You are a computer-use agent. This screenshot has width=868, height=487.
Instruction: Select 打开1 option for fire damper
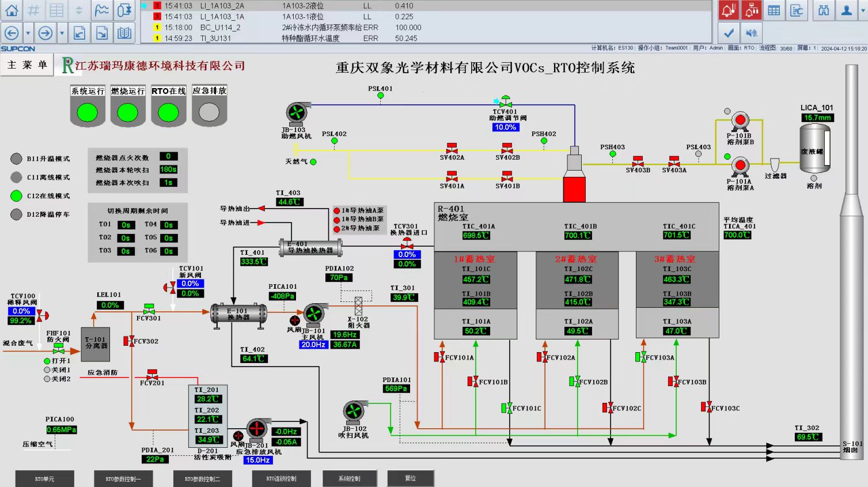click(x=47, y=361)
